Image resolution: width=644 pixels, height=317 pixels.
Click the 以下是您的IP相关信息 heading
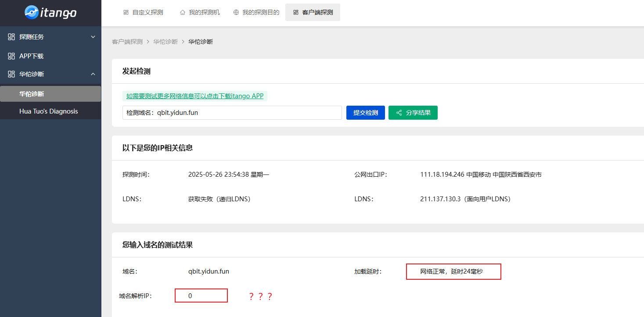[x=158, y=148]
